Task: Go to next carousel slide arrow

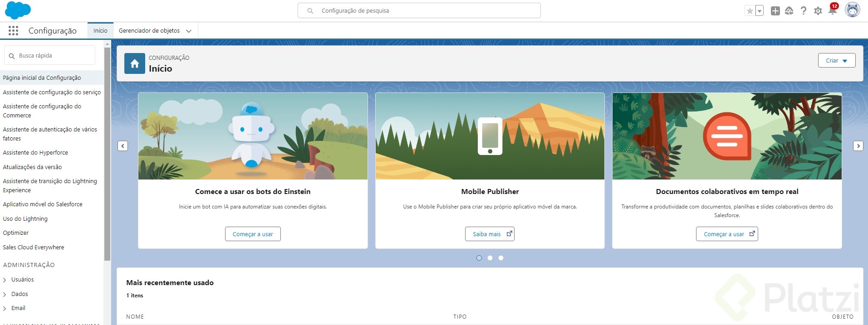Action: pyautogui.click(x=858, y=146)
